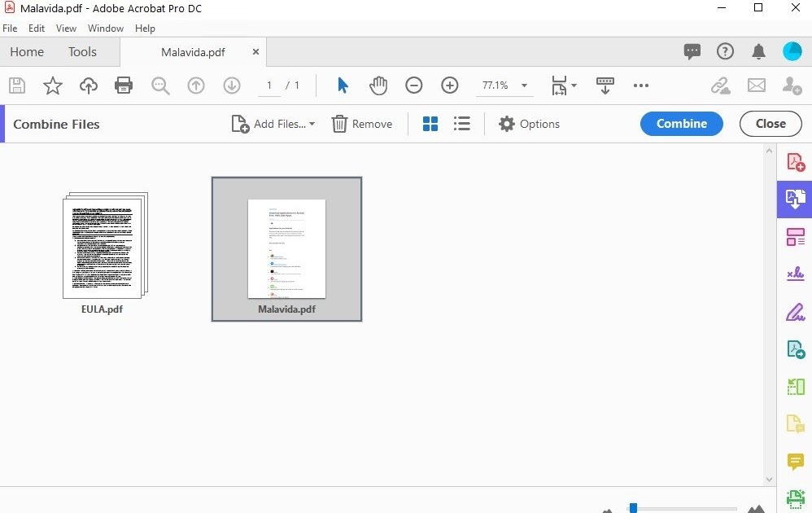
Task: Select the Malavida.pdf thumbnail
Action: (x=286, y=249)
